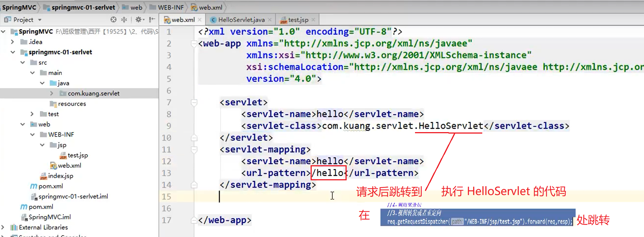Click the closing </web-app> tag
Viewport: 644px width, 237px height.
pos(225,220)
